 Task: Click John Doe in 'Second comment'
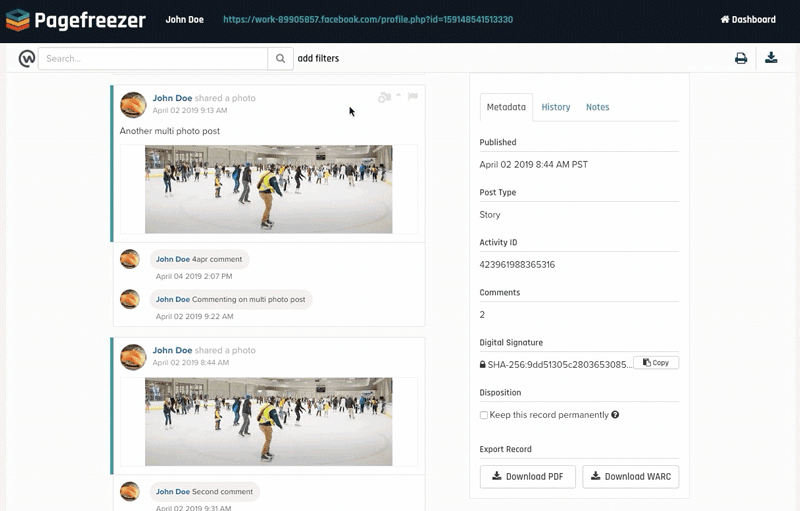173,492
